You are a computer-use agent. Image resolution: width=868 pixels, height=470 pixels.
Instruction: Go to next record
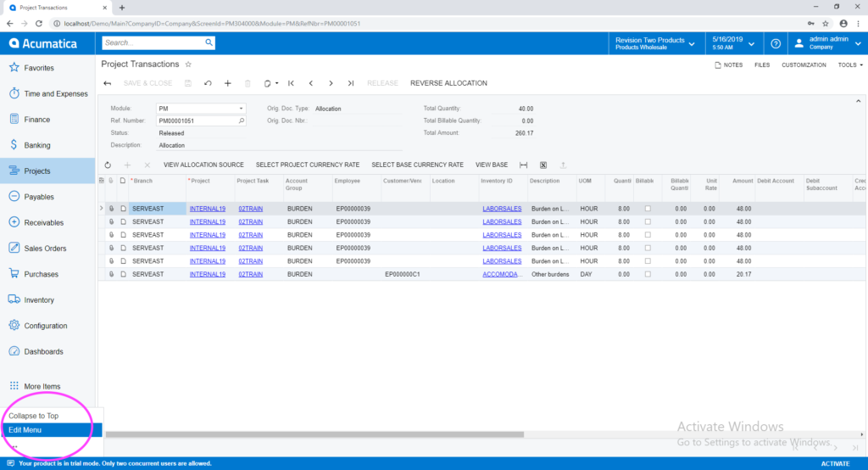331,83
